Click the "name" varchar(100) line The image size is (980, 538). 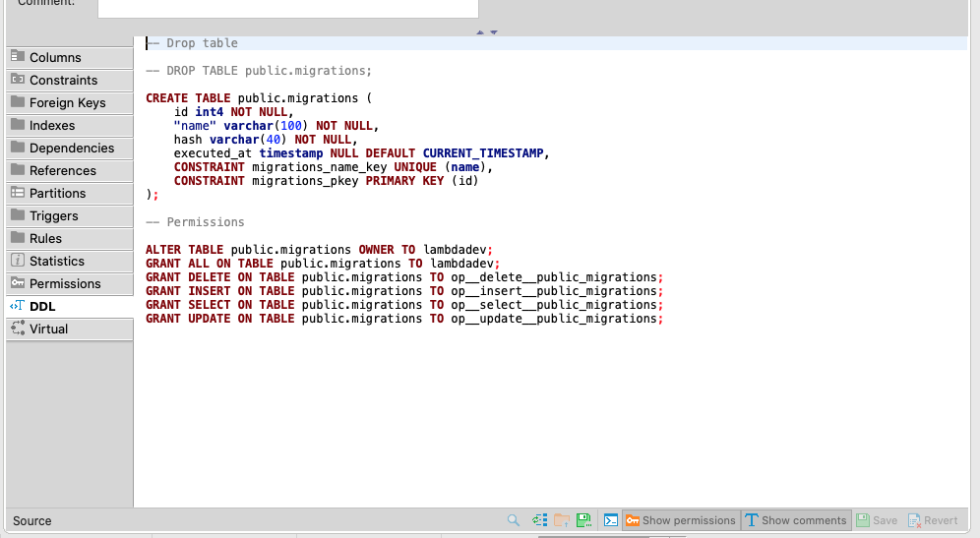point(276,126)
